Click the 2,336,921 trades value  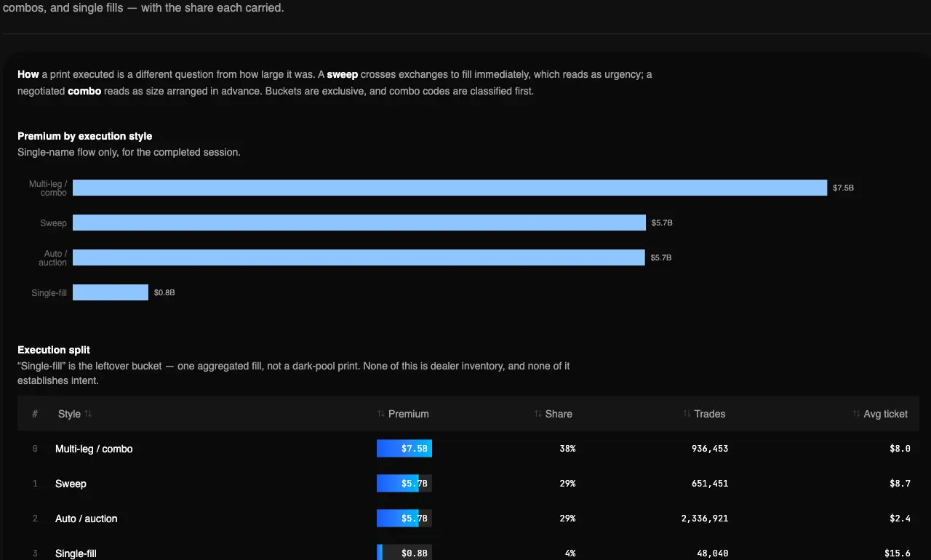click(705, 519)
